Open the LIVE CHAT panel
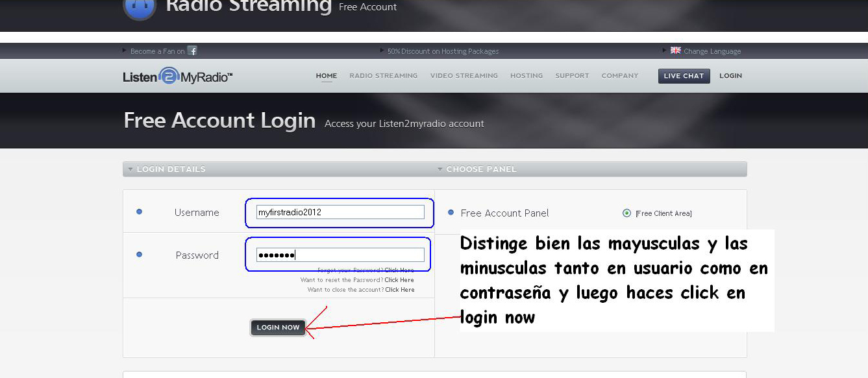This screenshot has height=378, width=868. [683, 76]
